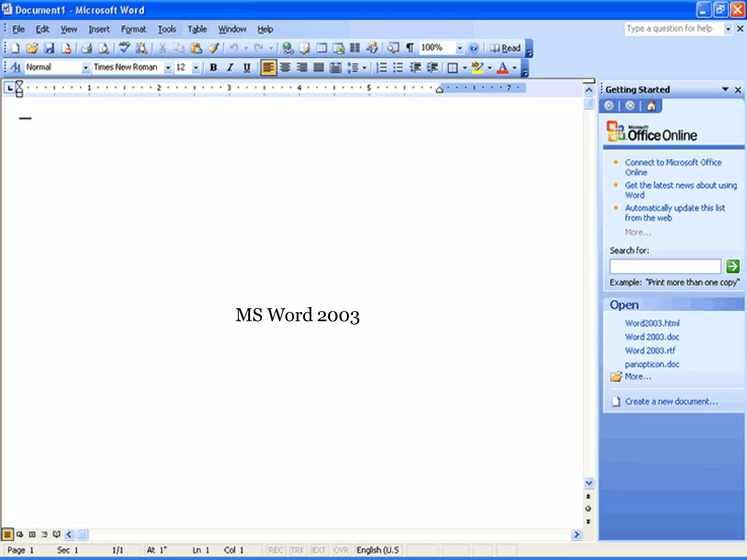Click the Read layout button
Viewport: 747px width, 560px height.
pyautogui.click(x=505, y=48)
